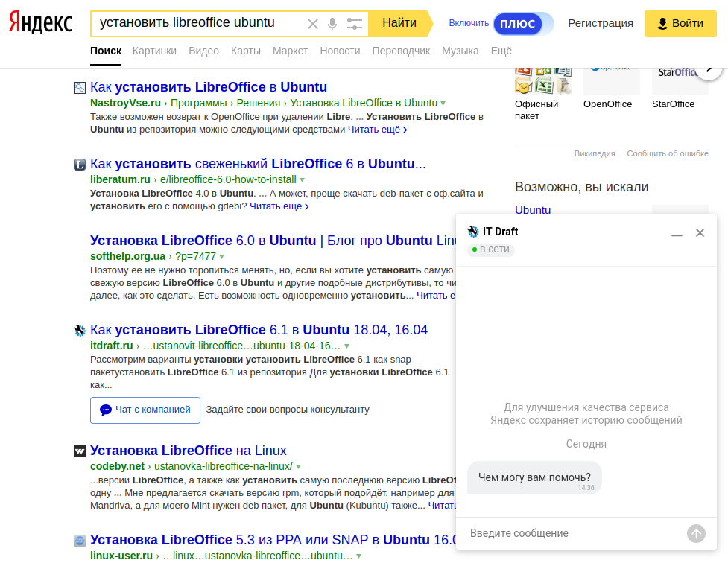The width and height of the screenshot is (728, 563).
Task: Click chat message Чем могу вам помочь?
Action: pyautogui.click(x=534, y=477)
